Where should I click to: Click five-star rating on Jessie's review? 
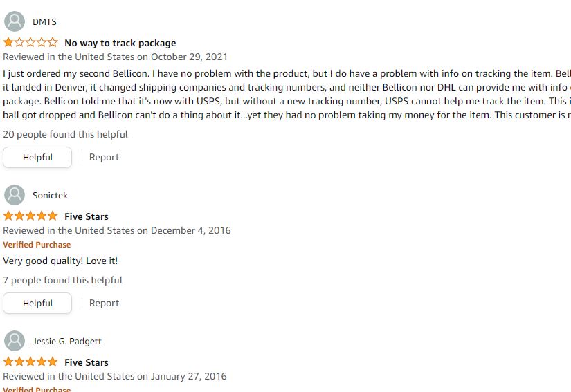pos(30,362)
